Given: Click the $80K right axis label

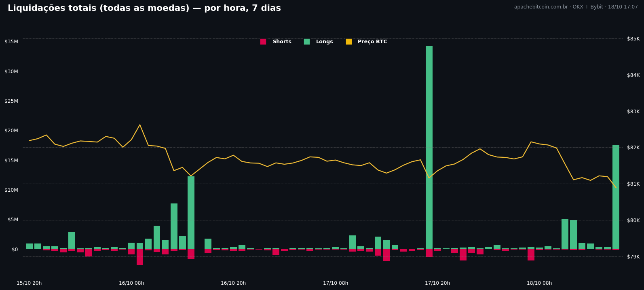Looking at the screenshot, I should coord(633,220).
